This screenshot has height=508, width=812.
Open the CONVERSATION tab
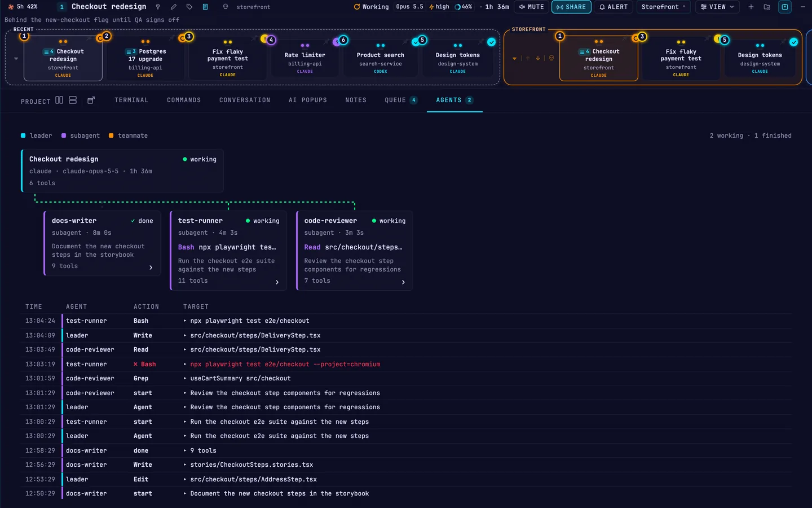(x=245, y=100)
